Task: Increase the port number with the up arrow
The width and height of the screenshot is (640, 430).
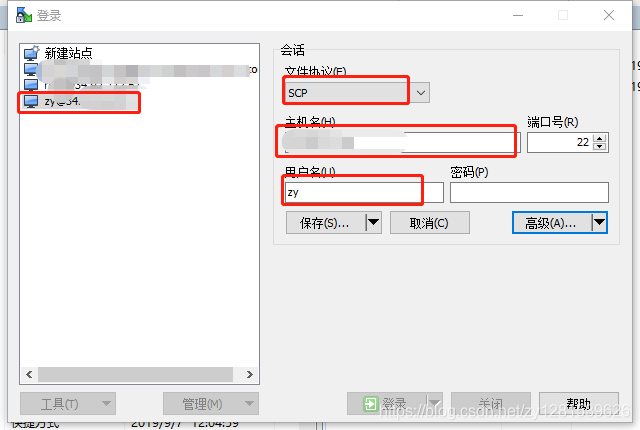Action: coord(599,138)
